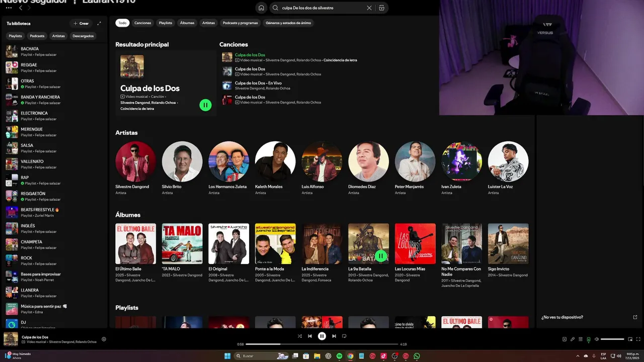Select Géneros y estados de ánimo filter

(288, 23)
